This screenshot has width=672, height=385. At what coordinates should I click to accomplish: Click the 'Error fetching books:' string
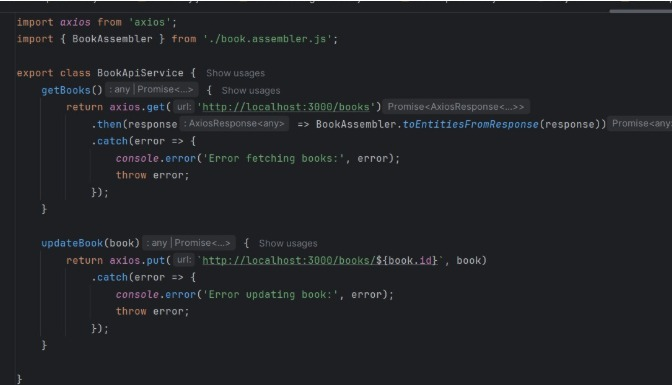[x=273, y=159]
